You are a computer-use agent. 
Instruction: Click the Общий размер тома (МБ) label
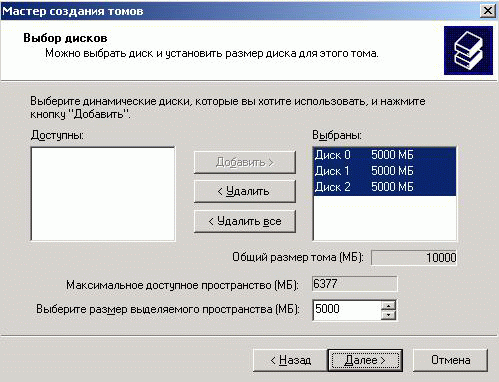[298, 257]
